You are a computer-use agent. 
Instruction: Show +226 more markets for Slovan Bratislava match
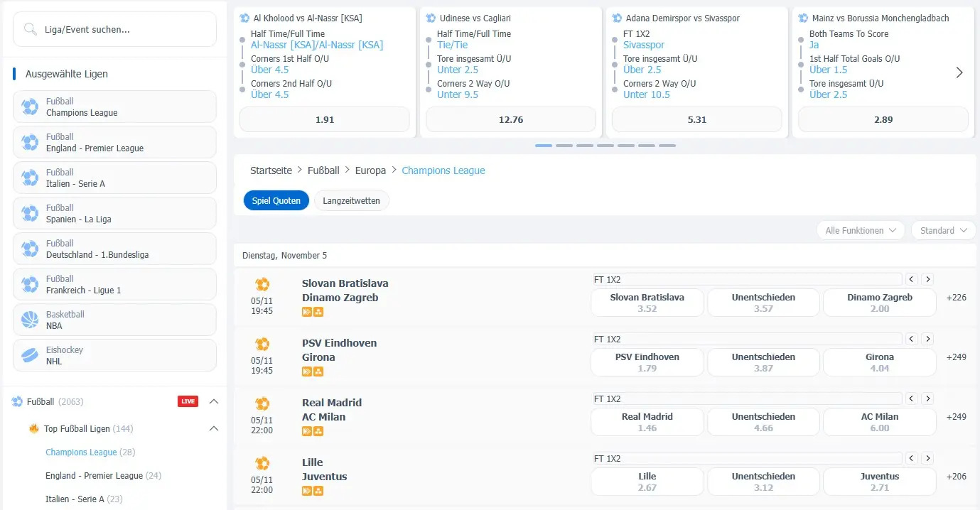pyautogui.click(x=957, y=298)
